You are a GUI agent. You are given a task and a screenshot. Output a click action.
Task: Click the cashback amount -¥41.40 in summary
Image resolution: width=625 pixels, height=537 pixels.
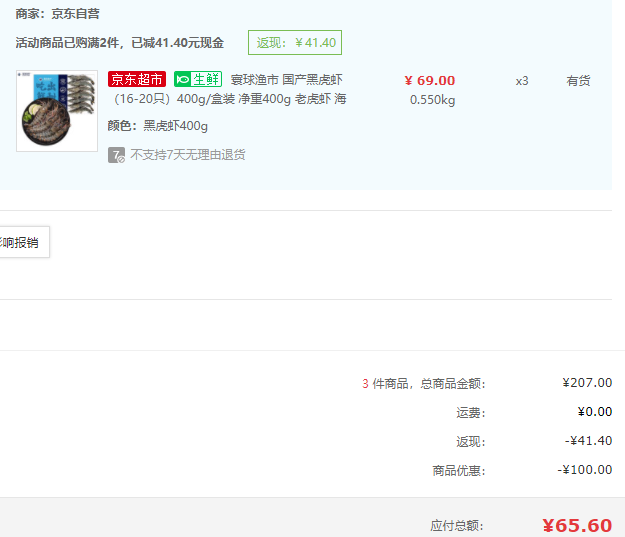(x=588, y=441)
